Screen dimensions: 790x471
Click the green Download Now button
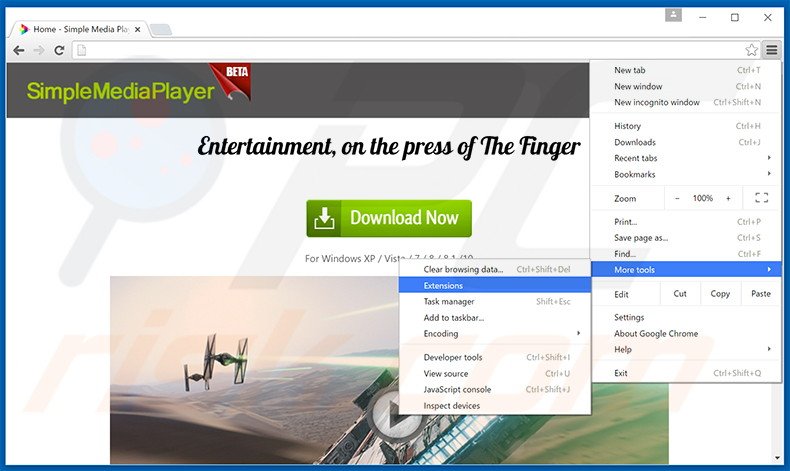point(389,218)
